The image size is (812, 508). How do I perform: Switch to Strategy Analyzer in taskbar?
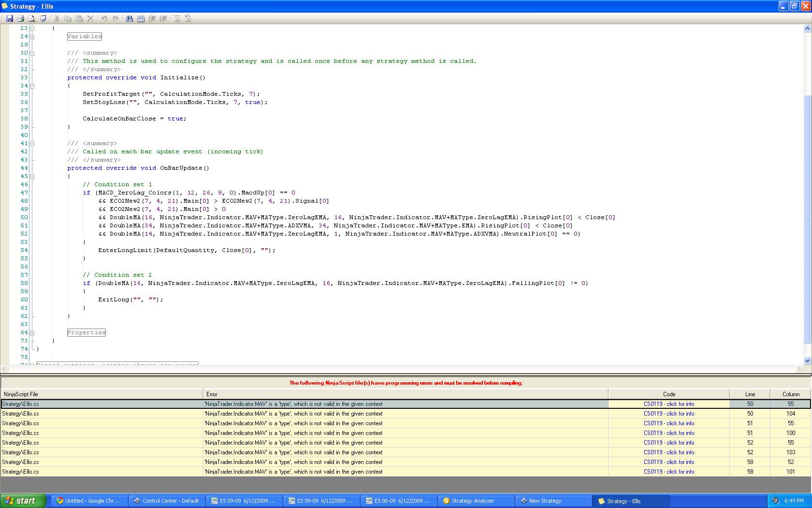tap(477, 501)
